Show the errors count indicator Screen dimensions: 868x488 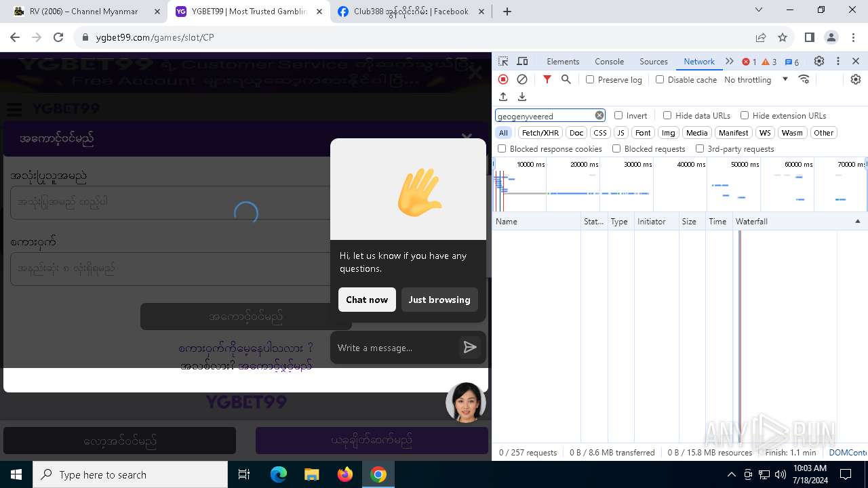click(x=749, y=62)
